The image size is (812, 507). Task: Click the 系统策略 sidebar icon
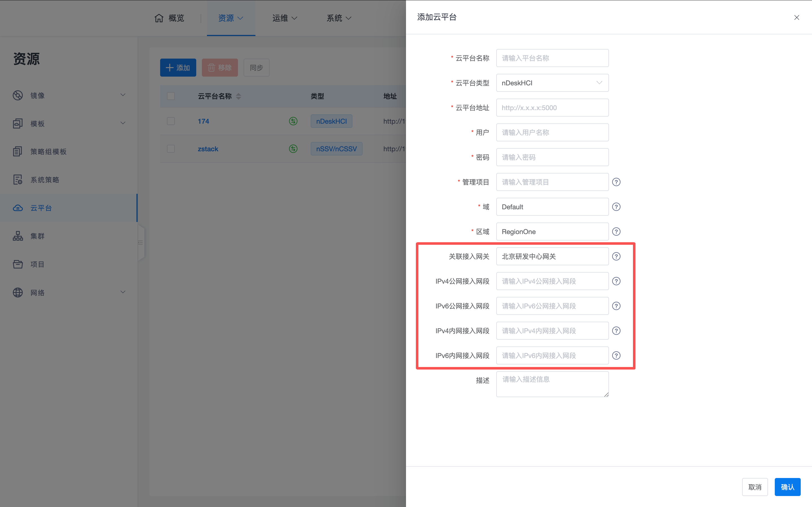click(x=18, y=180)
